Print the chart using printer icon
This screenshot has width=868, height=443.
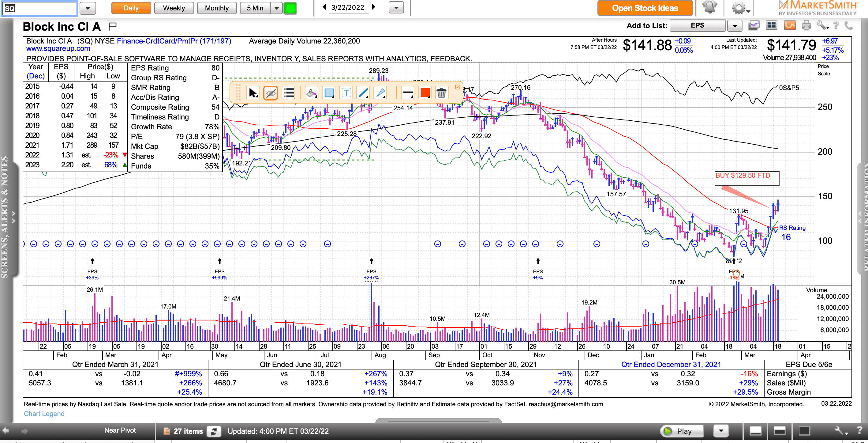pos(806,25)
